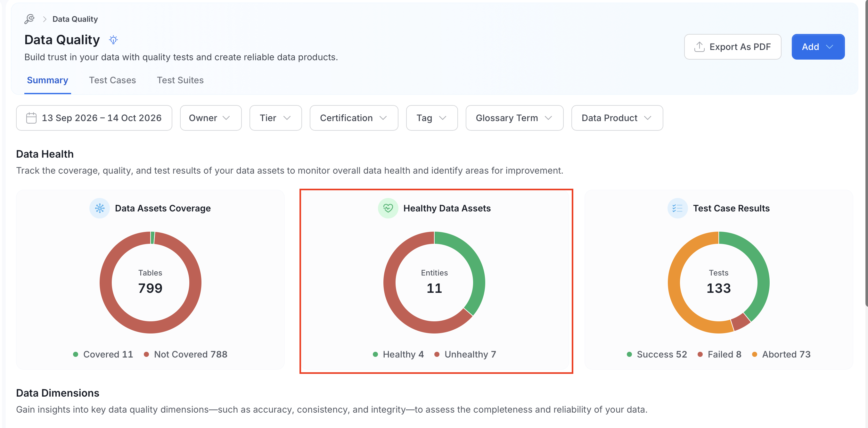Export the report as PDF
868x428 pixels.
[x=733, y=47]
